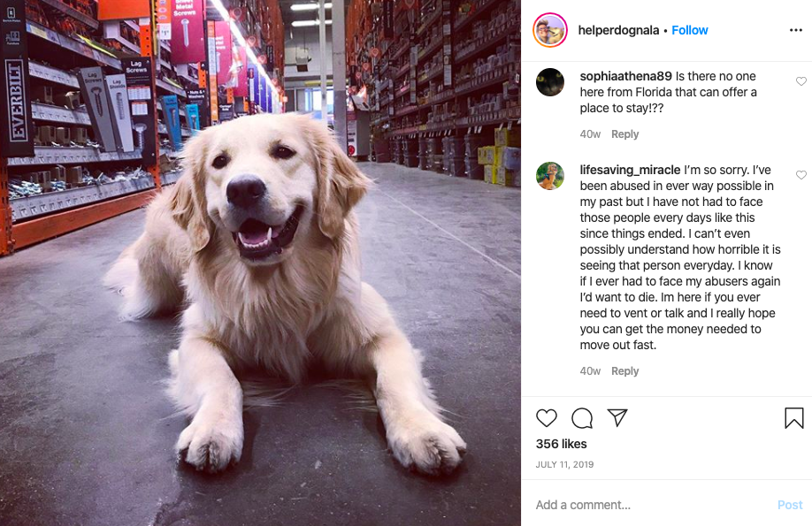Reply to lifesaving_miracle's comment
This screenshot has width=812, height=526.
pyautogui.click(x=625, y=371)
